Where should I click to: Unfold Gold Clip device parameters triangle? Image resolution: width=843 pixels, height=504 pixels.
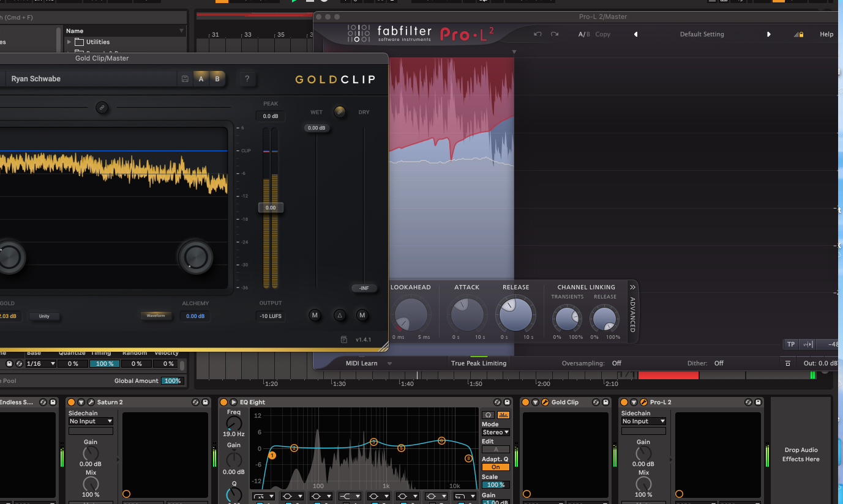(535, 402)
